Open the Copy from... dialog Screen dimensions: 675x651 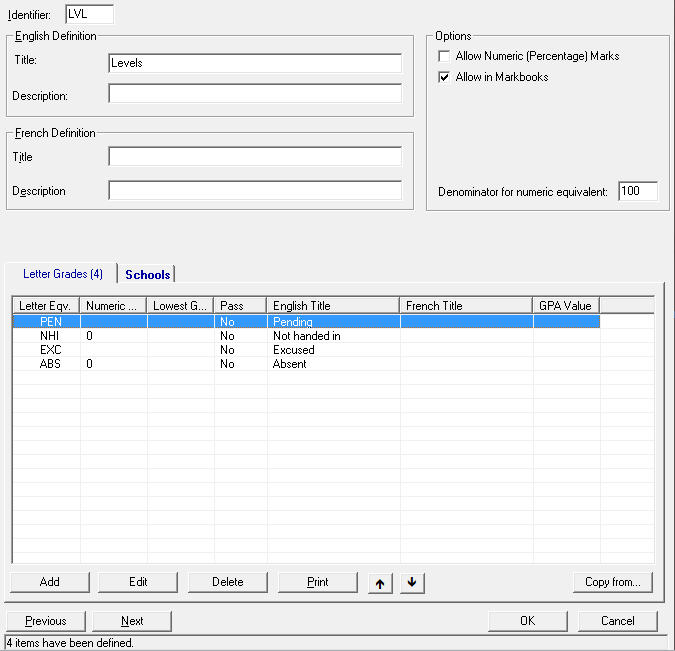pyautogui.click(x=613, y=582)
